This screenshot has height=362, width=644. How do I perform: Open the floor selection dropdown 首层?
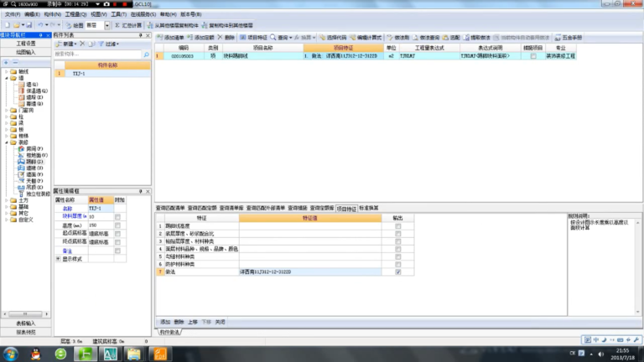(x=107, y=25)
